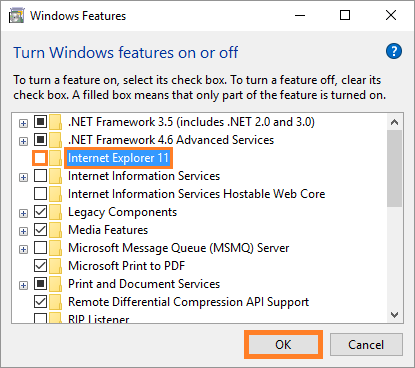Click the Cancel button
This screenshot has width=415, height=368.
[366, 345]
